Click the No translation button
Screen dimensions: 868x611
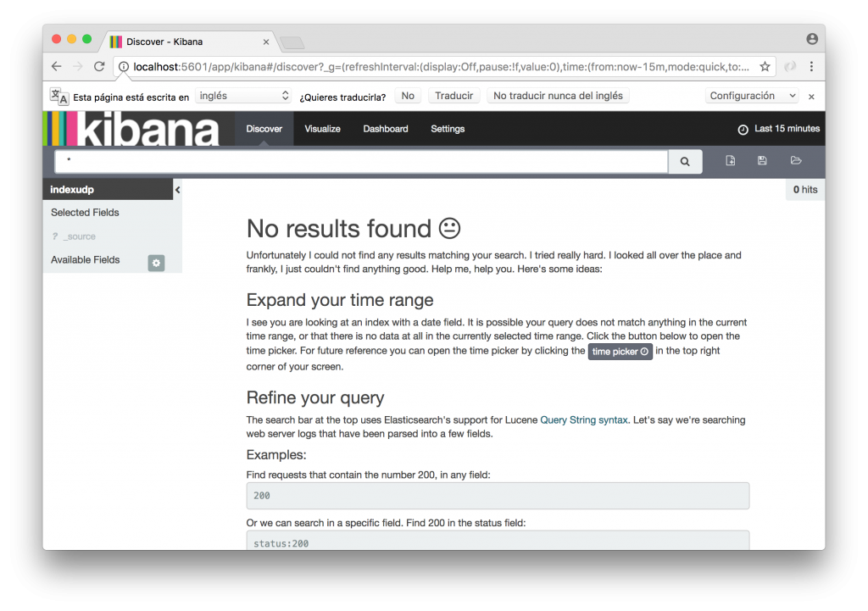408,96
